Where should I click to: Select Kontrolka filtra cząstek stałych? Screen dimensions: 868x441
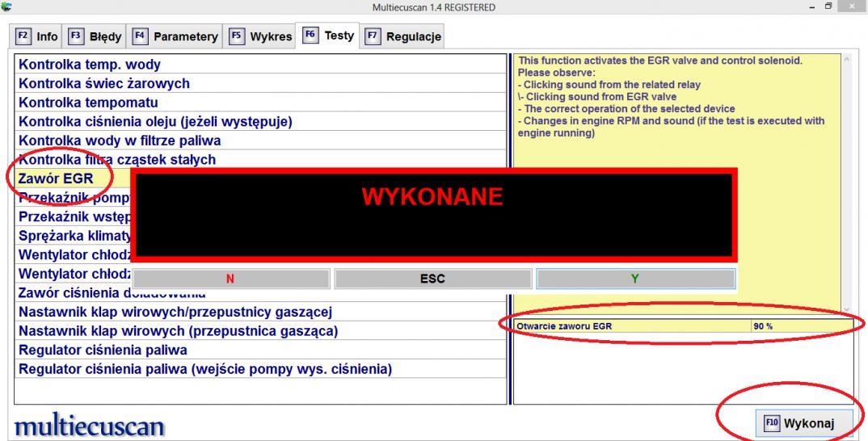(x=261, y=159)
